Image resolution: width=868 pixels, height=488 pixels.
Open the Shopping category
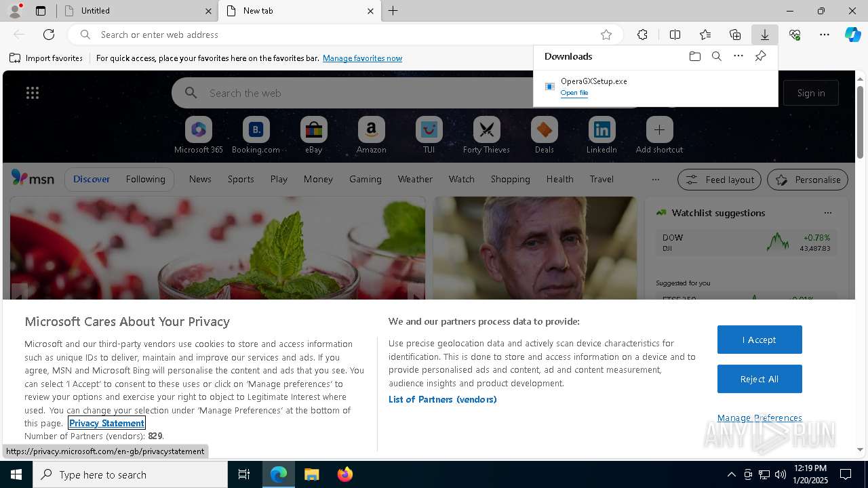pos(510,179)
